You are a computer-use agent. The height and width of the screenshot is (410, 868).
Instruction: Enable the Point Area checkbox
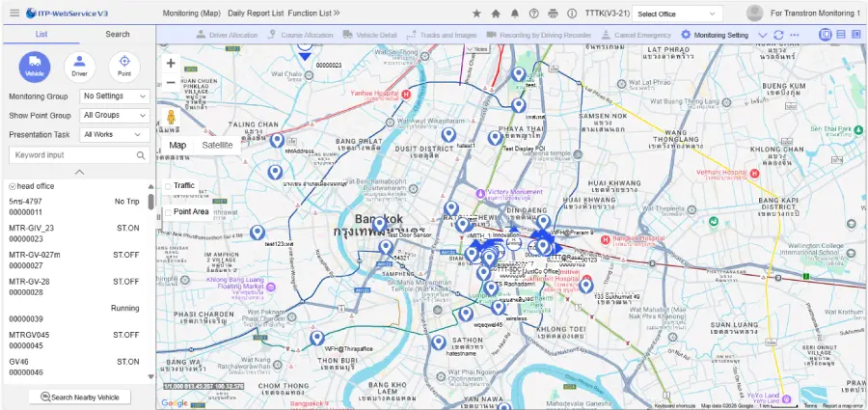(168, 212)
